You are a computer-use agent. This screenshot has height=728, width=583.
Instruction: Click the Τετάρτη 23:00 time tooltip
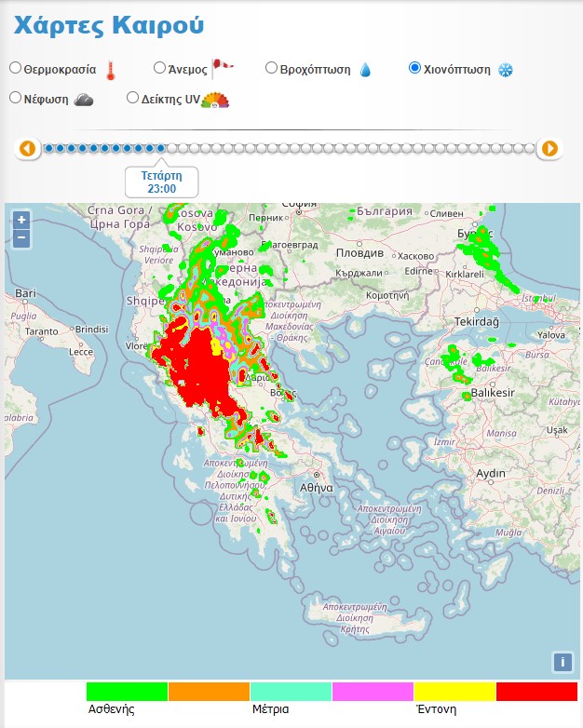tap(162, 182)
